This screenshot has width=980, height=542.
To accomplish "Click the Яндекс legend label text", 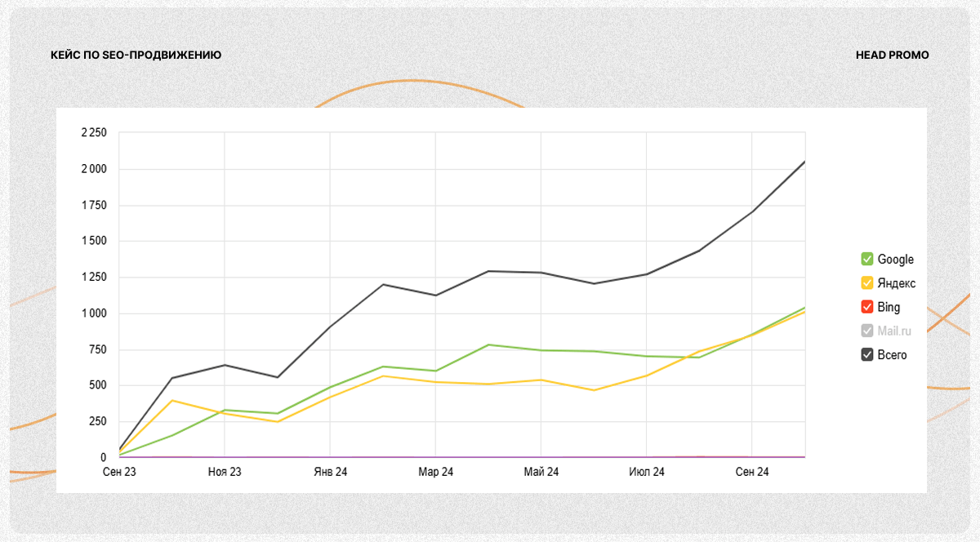I will pyautogui.click(x=896, y=283).
